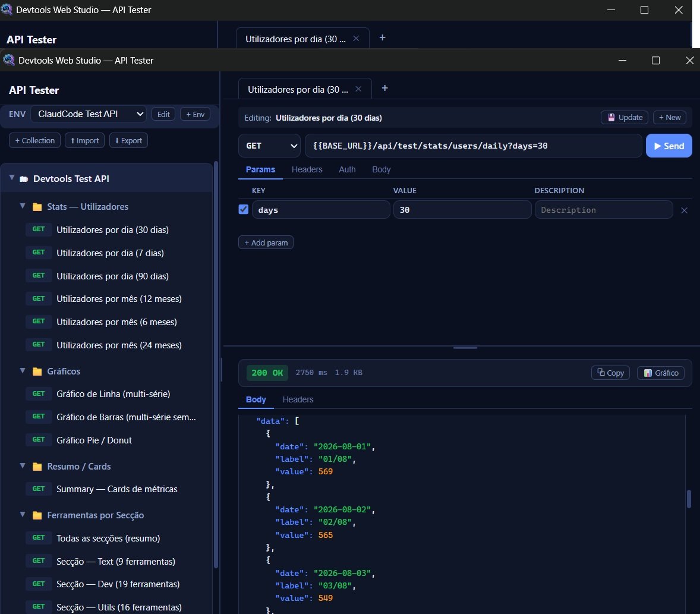
Task: Click GET badge of Utilizadores por dia (7 dias)
Action: (39, 252)
